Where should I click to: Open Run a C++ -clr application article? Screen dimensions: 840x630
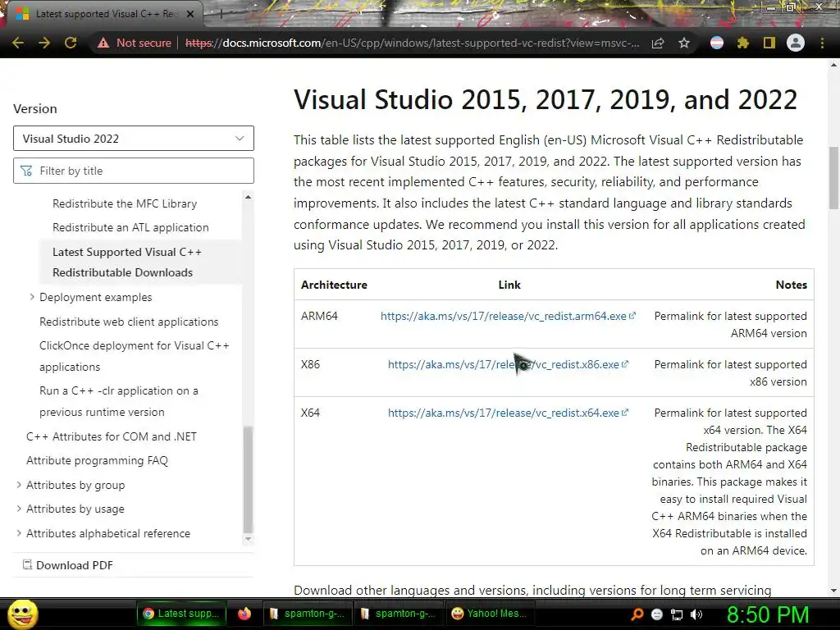[119, 401]
